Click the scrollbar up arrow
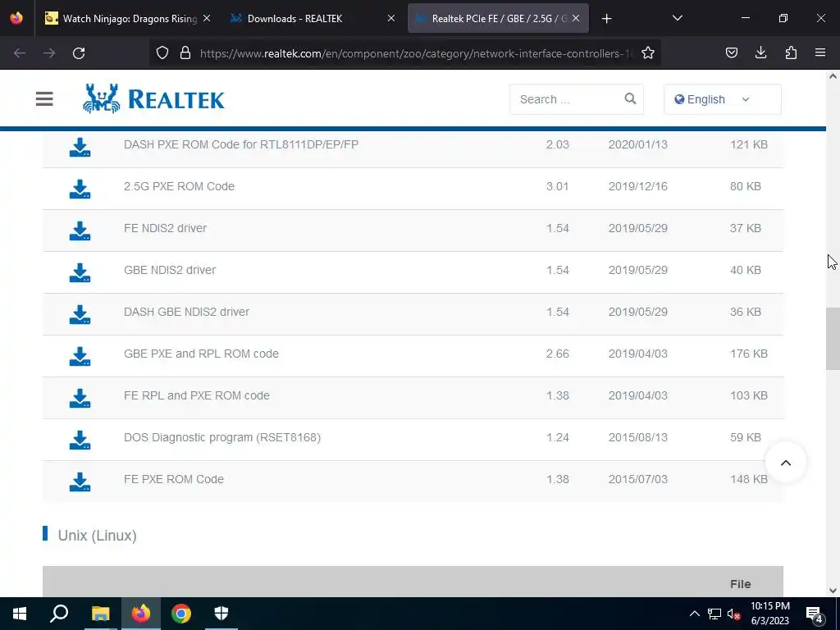This screenshot has width=840, height=630. click(x=833, y=76)
